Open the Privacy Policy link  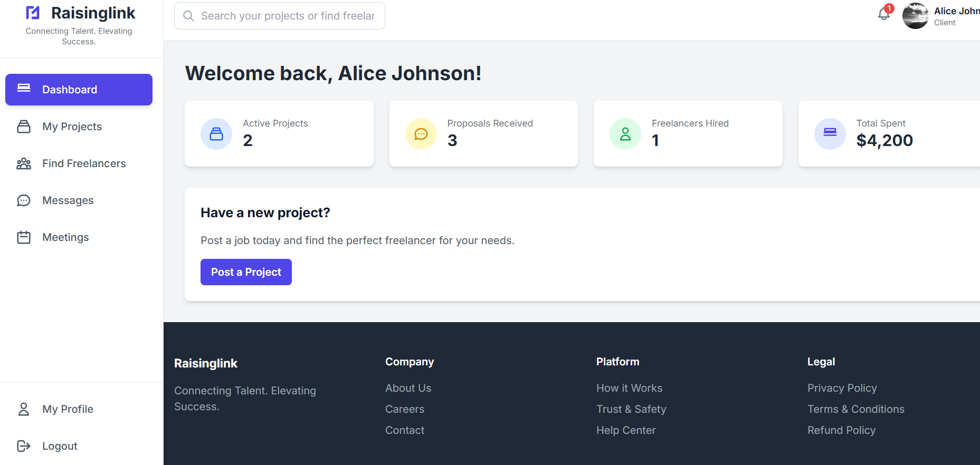pyautogui.click(x=842, y=388)
